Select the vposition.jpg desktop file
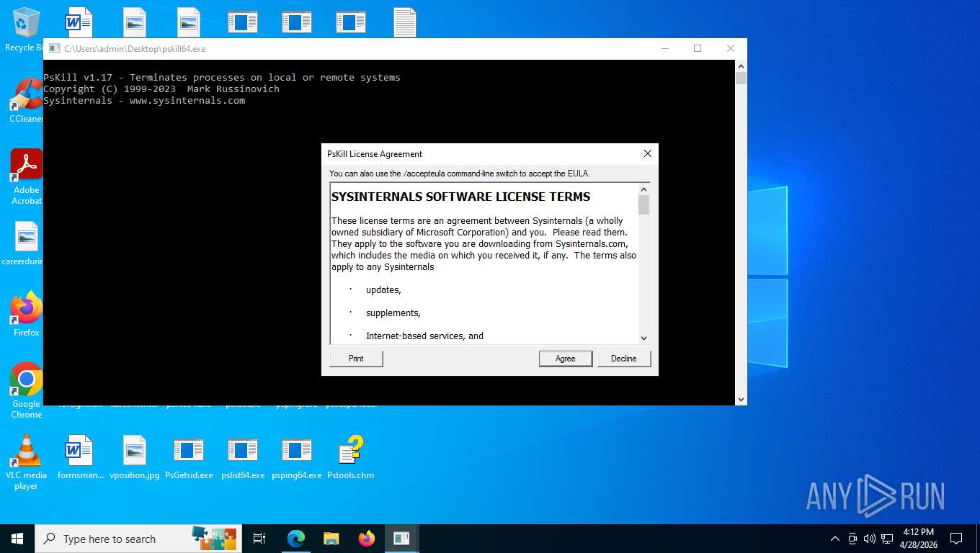The image size is (980, 553). coord(135,457)
